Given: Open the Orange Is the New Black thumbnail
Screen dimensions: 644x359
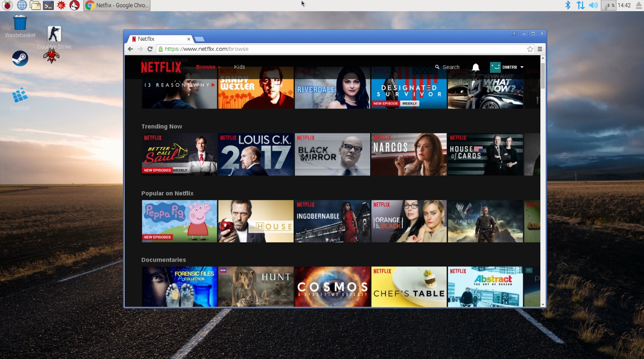Looking at the screenshot, I should click(x=409, y=221).
